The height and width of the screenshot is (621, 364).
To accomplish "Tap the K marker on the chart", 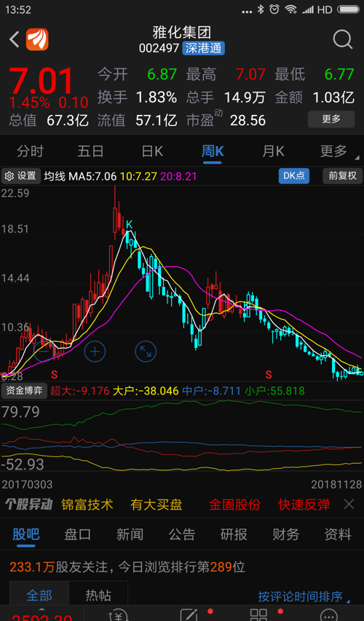I will [x=129, y=224].
